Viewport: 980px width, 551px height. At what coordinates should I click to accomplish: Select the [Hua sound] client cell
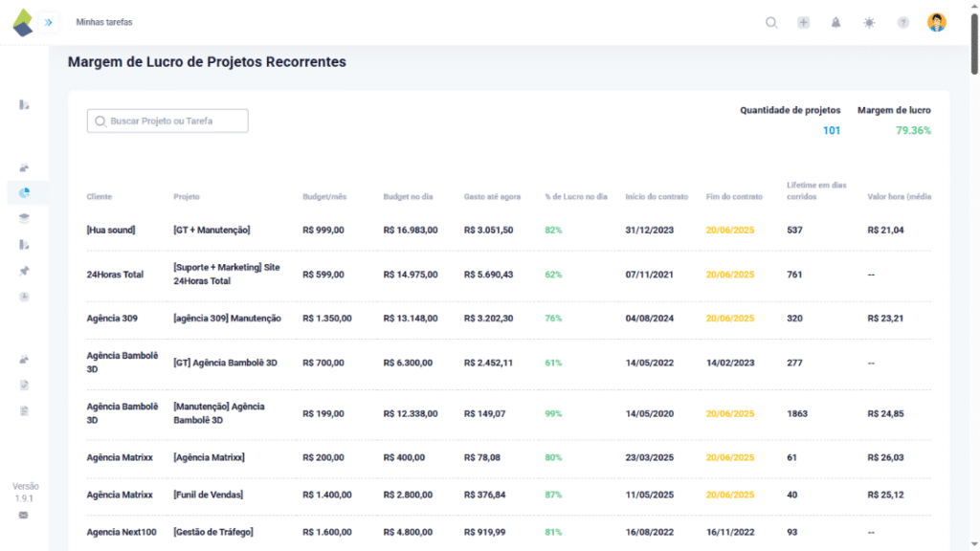(x=111, y=230)
